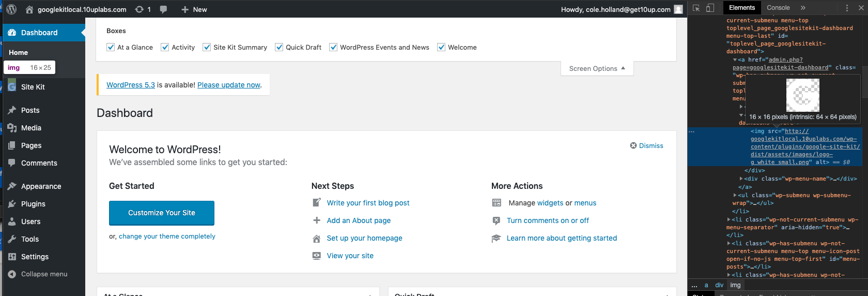
Task: Click the img src URL in Elements
Action: (x=805, y=146)
